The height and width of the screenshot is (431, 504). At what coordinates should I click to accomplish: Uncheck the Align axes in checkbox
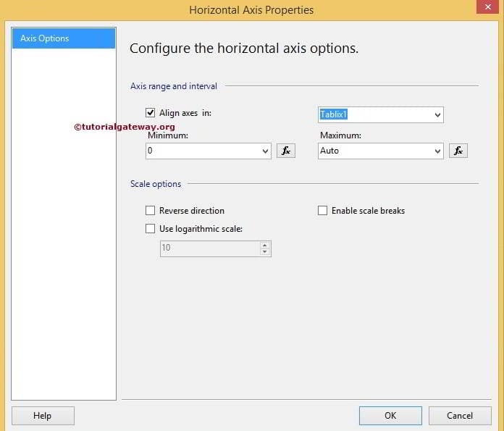151,113
